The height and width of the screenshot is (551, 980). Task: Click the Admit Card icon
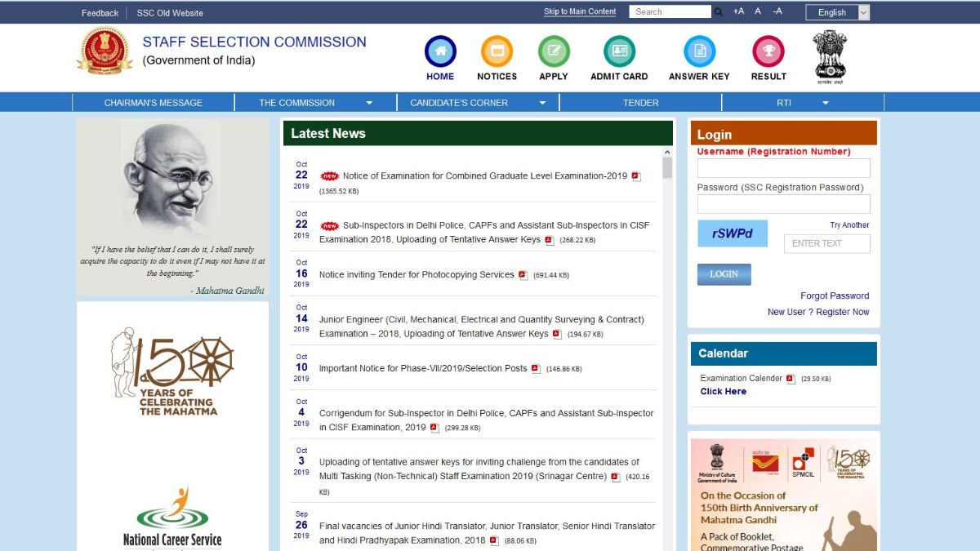(x=619, y=51)
